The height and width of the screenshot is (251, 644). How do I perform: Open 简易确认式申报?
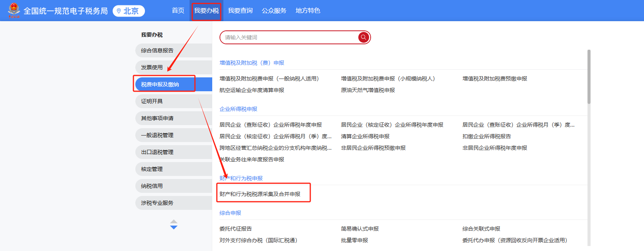pos(360,229)
